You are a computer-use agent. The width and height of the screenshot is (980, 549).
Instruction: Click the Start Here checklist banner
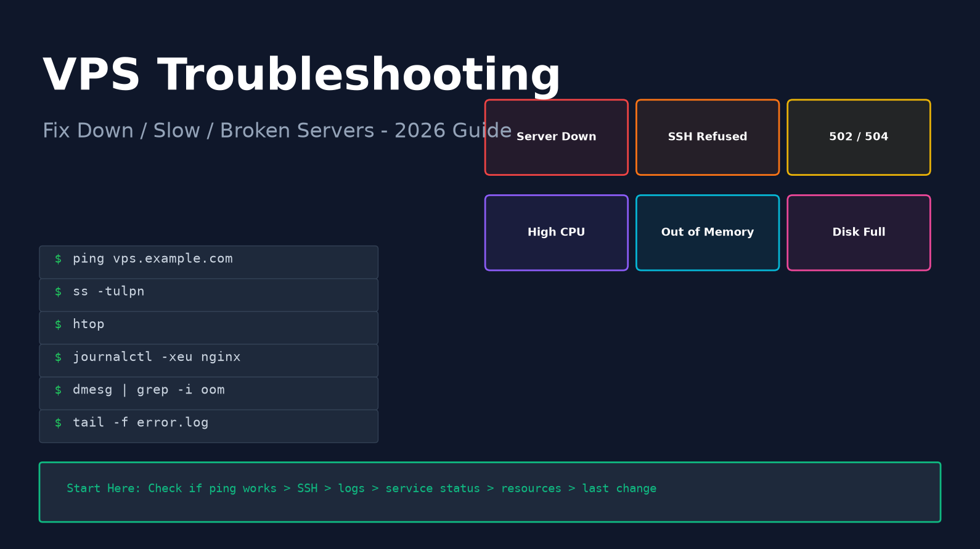tap(490, 492)
